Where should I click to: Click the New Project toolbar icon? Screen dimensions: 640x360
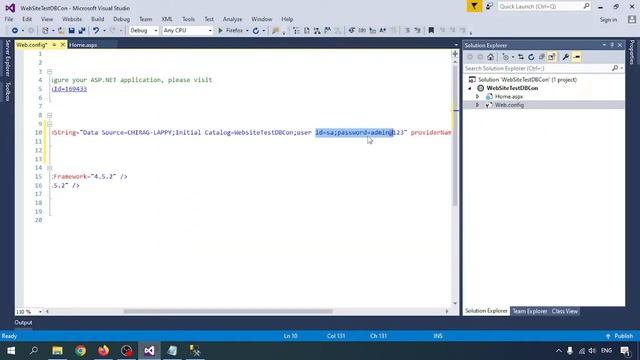[45, 31]
